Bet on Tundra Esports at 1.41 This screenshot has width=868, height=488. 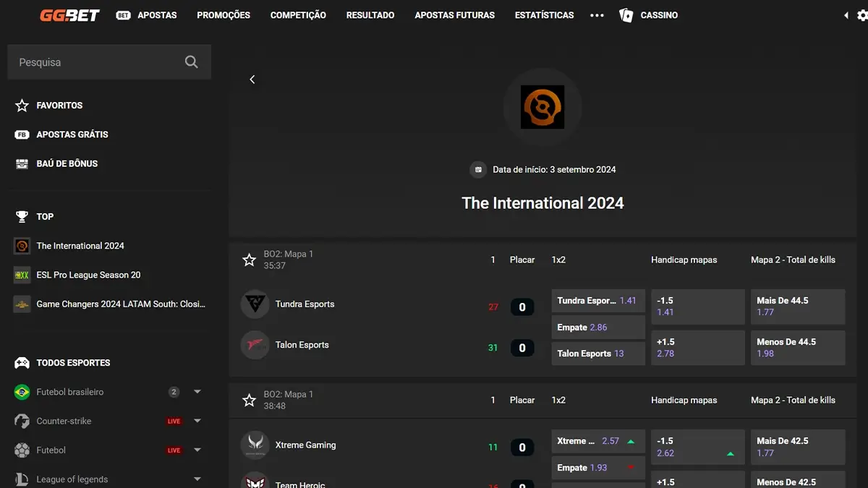pos(598,301)
